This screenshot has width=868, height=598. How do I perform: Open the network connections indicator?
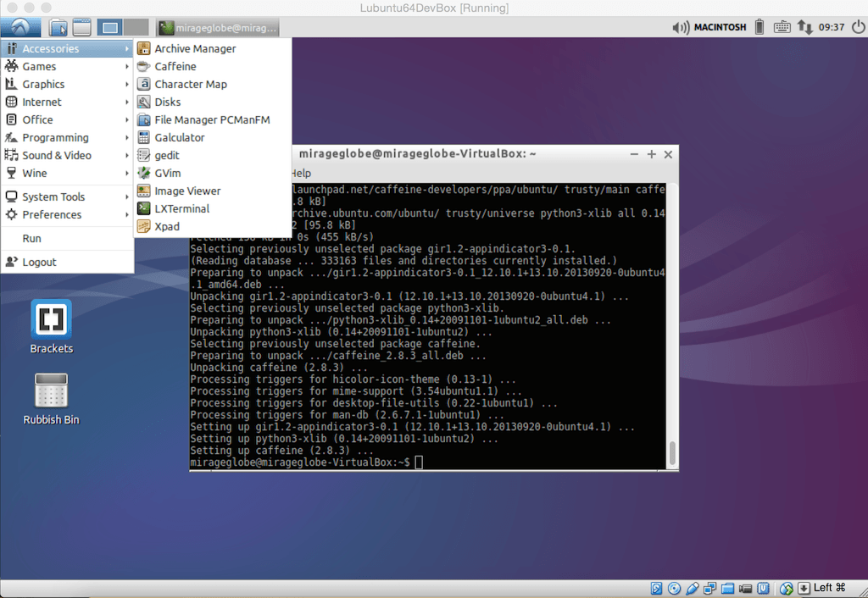point(805,27)
